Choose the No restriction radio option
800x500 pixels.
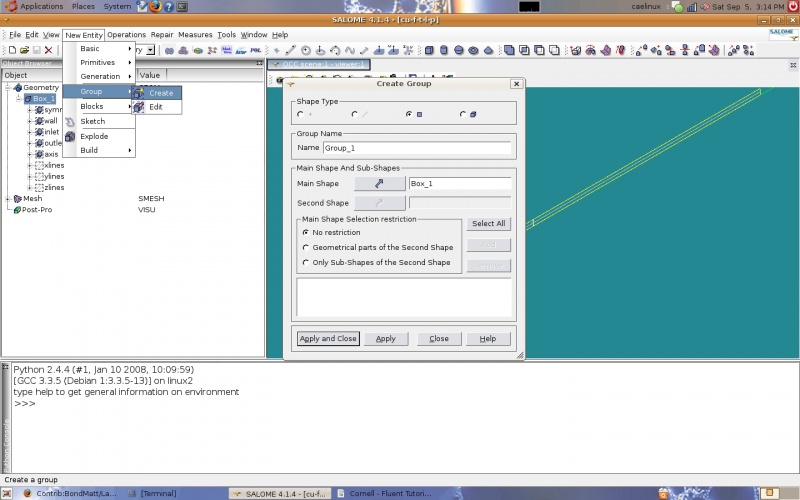(x=306, y=232)
